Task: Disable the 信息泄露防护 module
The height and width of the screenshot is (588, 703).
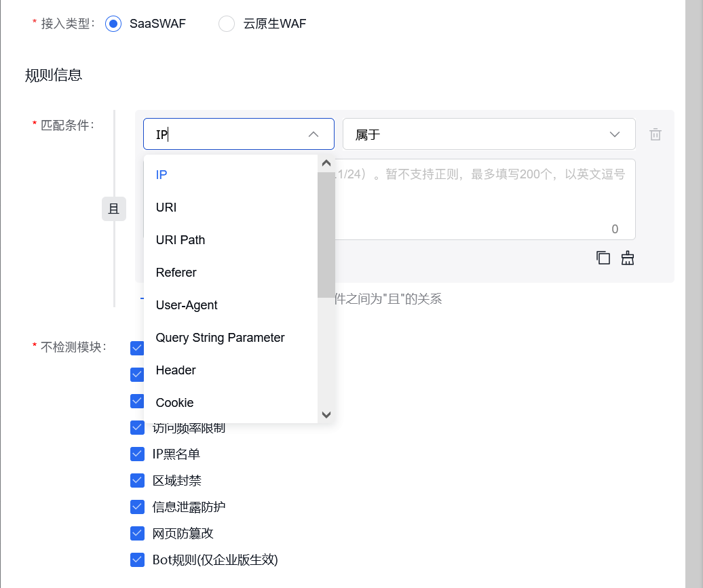Action: point(136,506)
